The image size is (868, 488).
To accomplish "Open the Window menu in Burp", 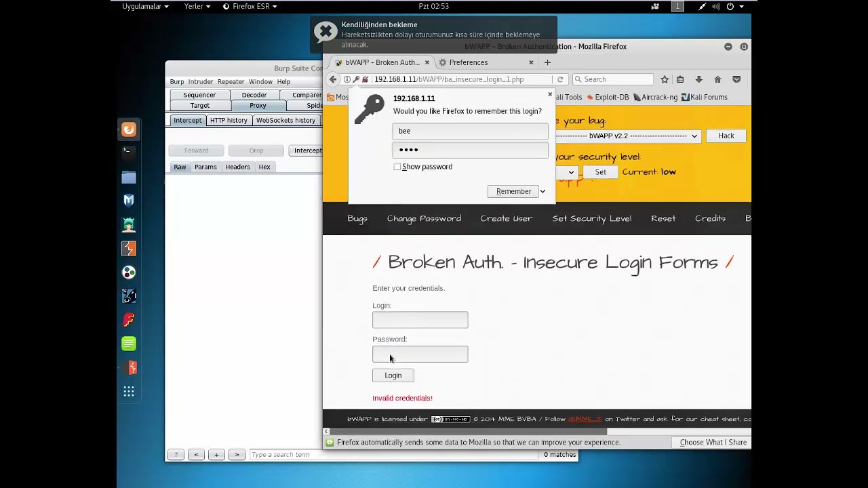I will (260, 81).
